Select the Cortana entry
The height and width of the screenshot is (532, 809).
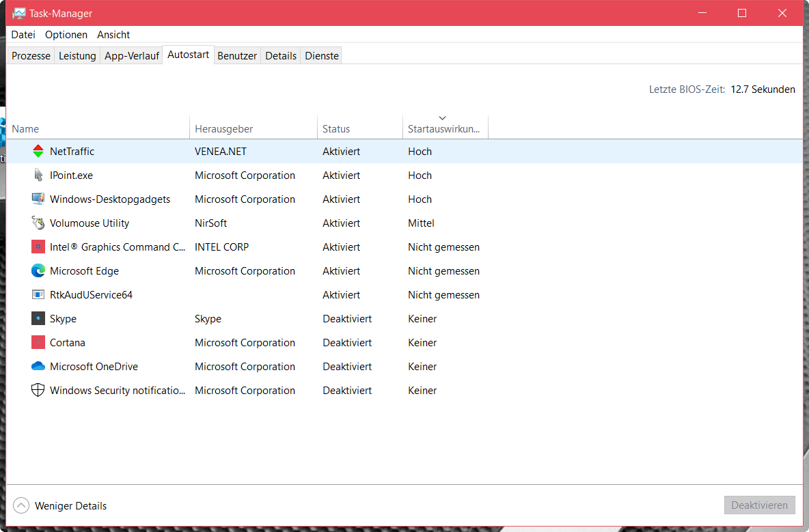click(67, 342)
